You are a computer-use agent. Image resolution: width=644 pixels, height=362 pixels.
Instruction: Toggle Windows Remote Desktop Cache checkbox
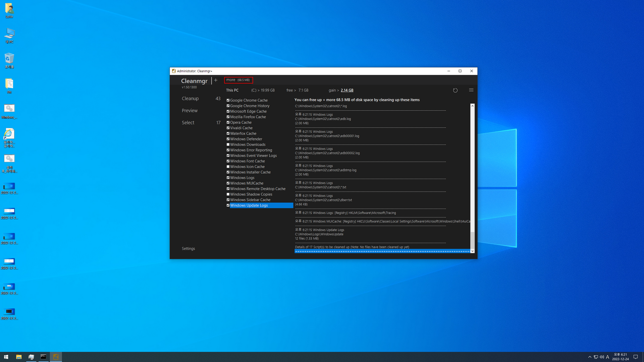(228, 189)
